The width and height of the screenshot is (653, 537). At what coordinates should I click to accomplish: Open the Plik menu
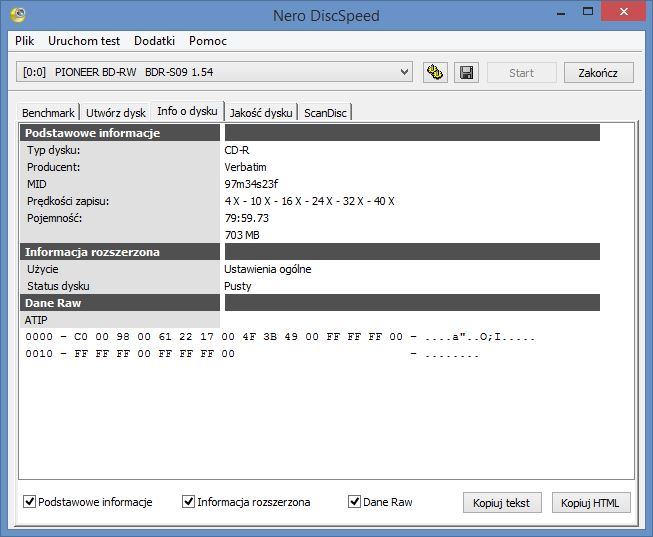(x=25, y=41)
